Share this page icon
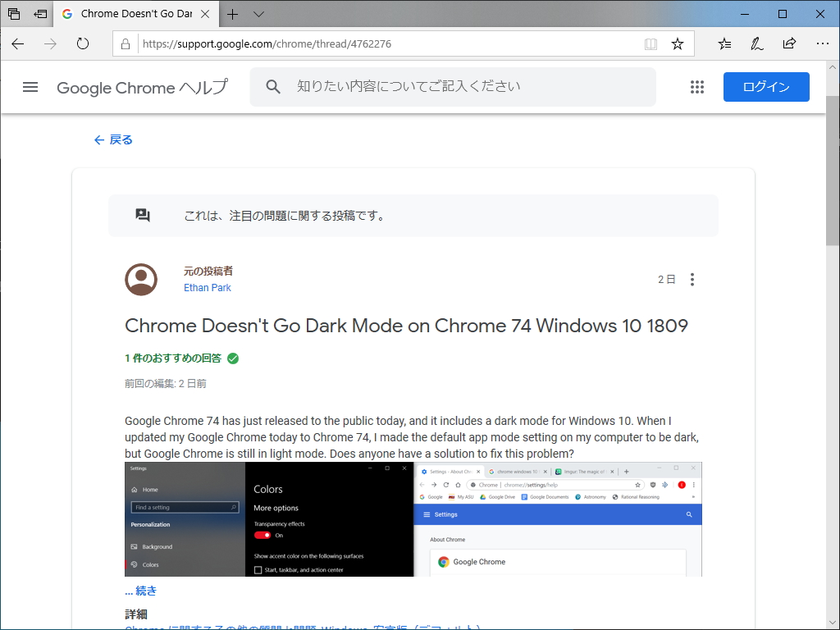 pyautogui.click(x=790, y=44)
